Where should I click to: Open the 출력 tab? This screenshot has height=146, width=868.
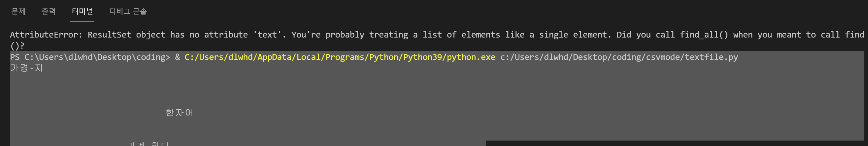click(49, 12)
